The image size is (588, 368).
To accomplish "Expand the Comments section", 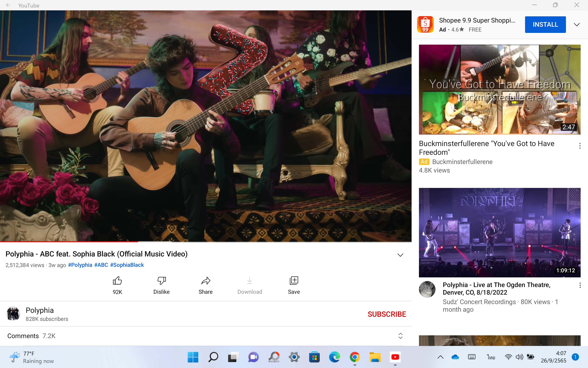I will pyautogui.click(x=400, y=336).
